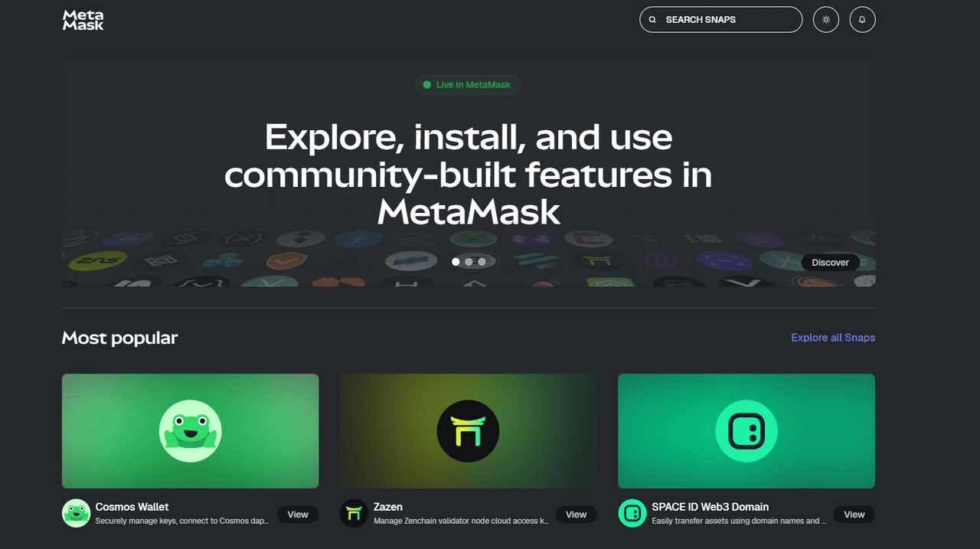
Task: Switch to the second carousel slide dot
Action: 469,262
